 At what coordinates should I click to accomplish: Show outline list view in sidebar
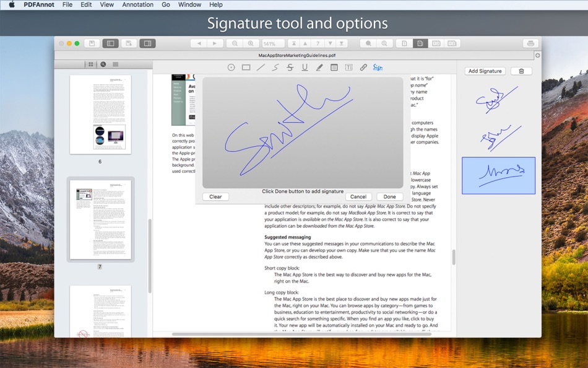tap(116, 64)
